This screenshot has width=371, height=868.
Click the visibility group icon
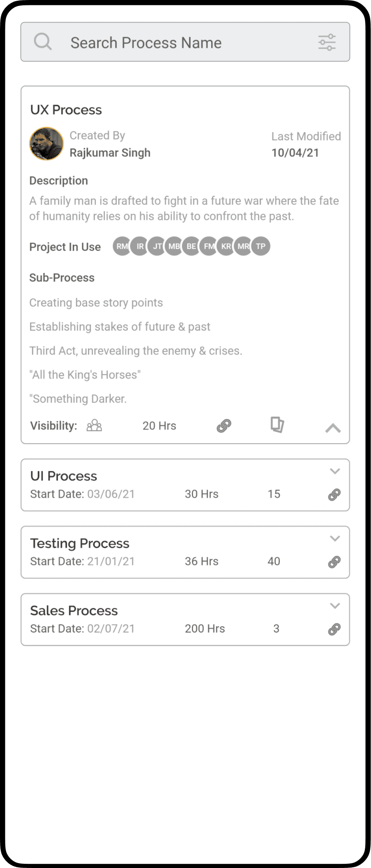point(94,426)
